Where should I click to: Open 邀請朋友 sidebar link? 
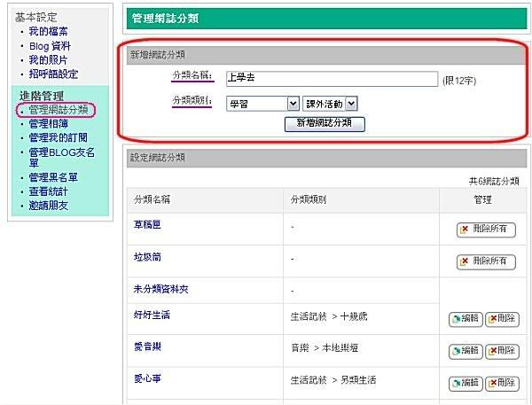(49, 206)
